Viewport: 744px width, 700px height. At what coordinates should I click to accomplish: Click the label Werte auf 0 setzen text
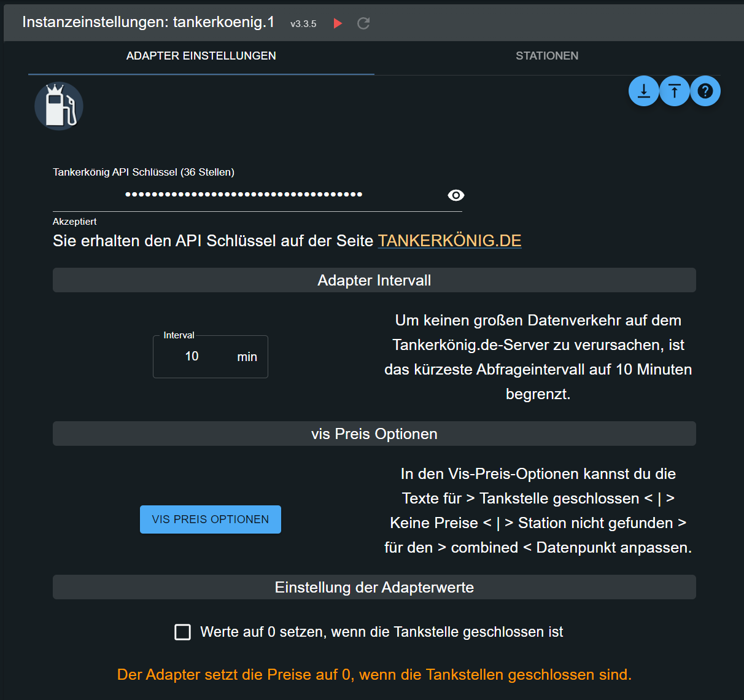coord(382,632)
